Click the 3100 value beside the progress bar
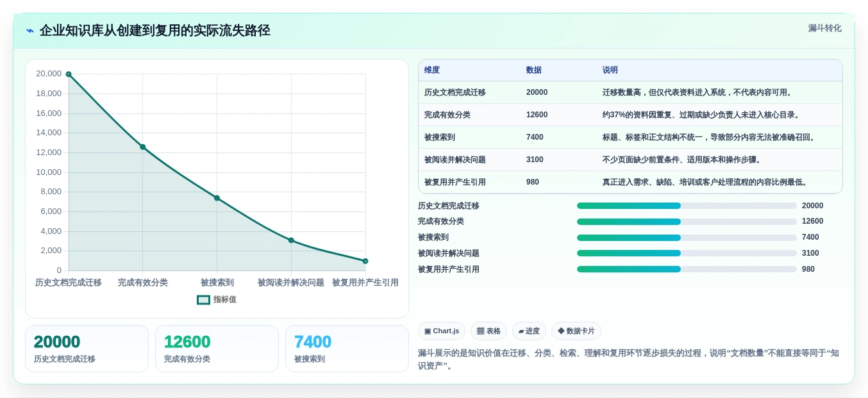 tap(810, 253)
